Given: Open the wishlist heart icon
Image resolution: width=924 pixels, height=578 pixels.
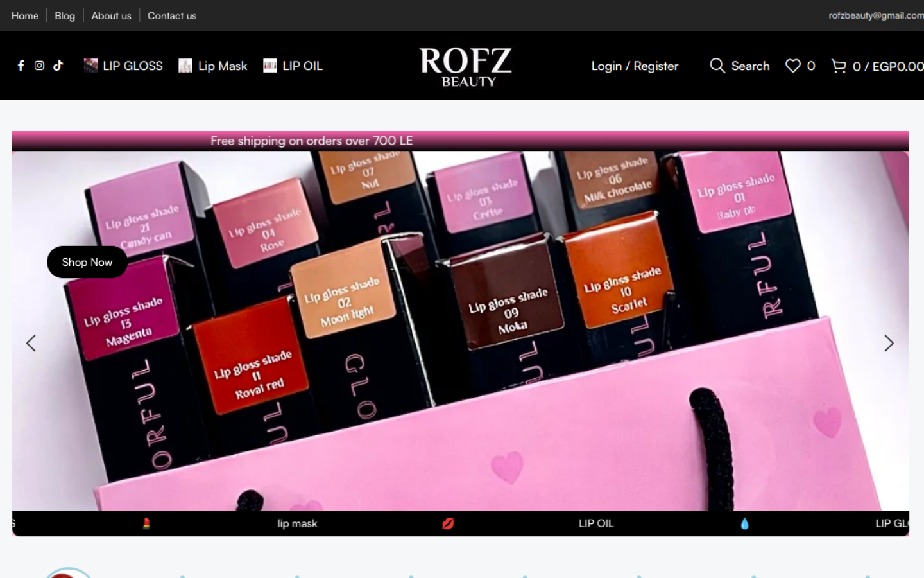Looking at the screenshot, I should tap(793, 66).
